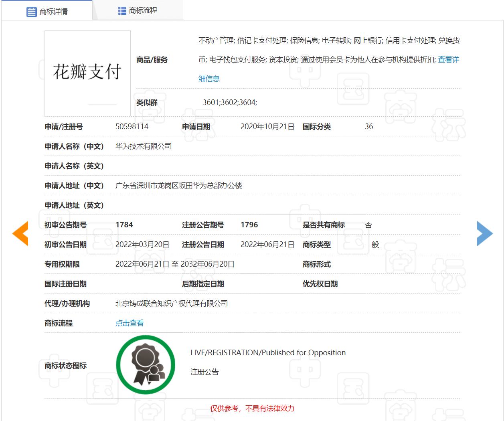
Task: Select status text LIVE/REGISTRATION/Published for Opposition
Action: click(x=268, y=352)
